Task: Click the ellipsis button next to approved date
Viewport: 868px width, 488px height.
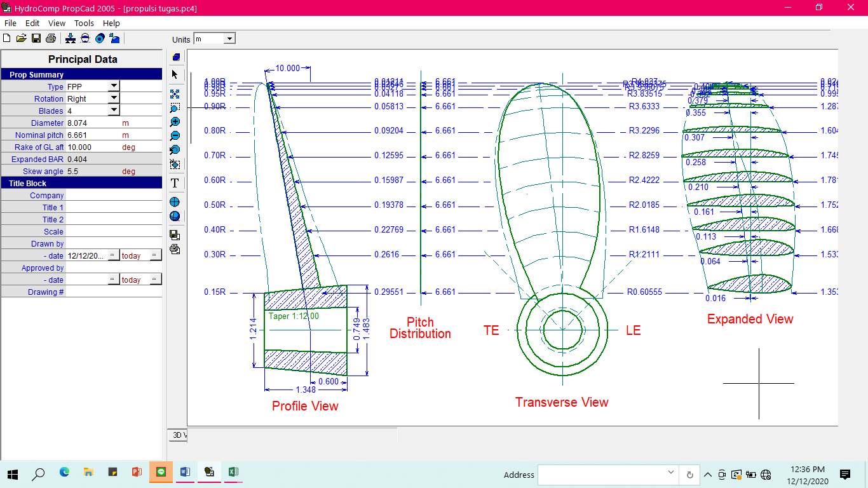Action: point(113,280)
